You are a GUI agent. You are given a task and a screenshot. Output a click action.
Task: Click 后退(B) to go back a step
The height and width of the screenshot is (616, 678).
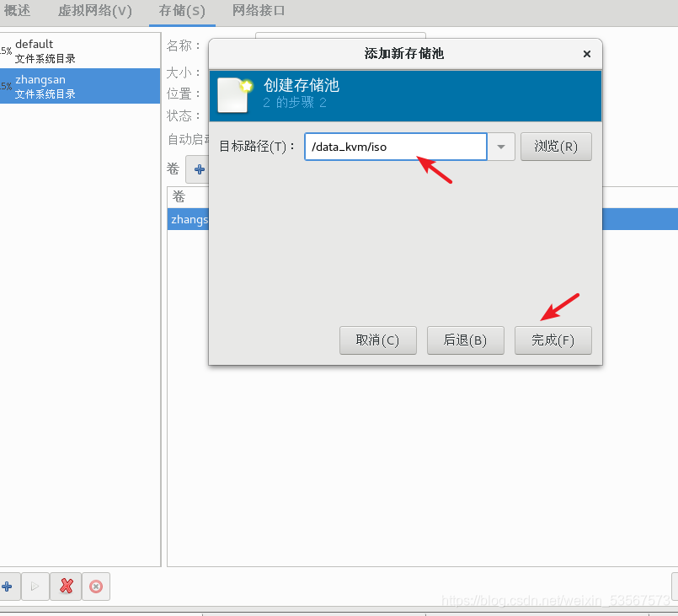465,340
